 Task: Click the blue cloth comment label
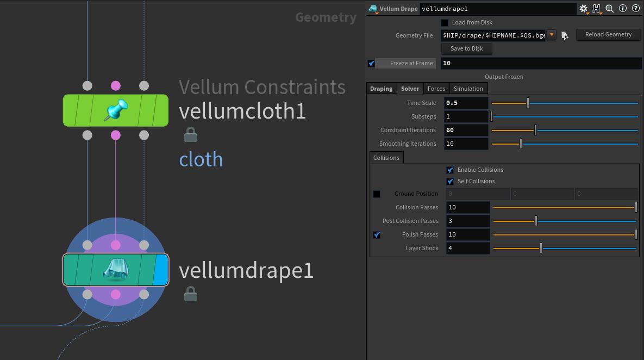(201, 159)
